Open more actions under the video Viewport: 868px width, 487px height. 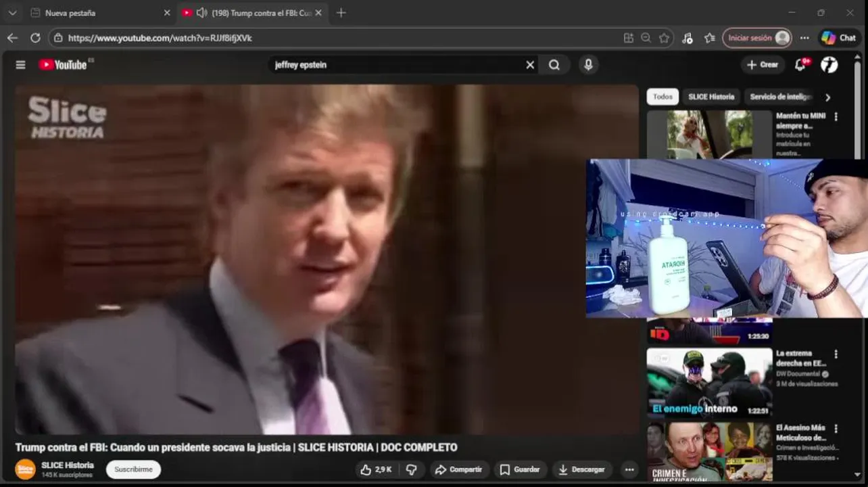(629, 469)
